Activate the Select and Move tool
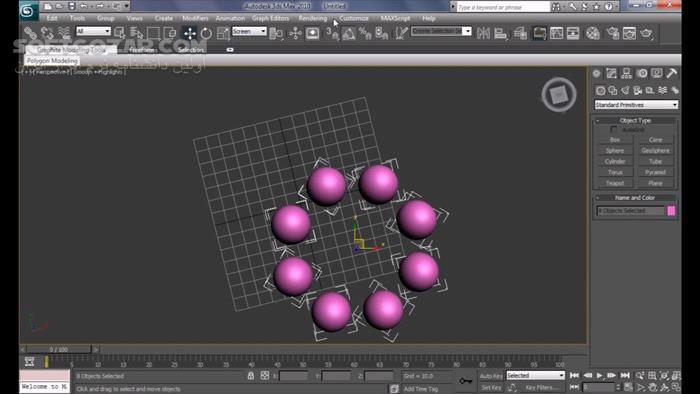Viewport: 700px width, 394px height. [190, 33]
